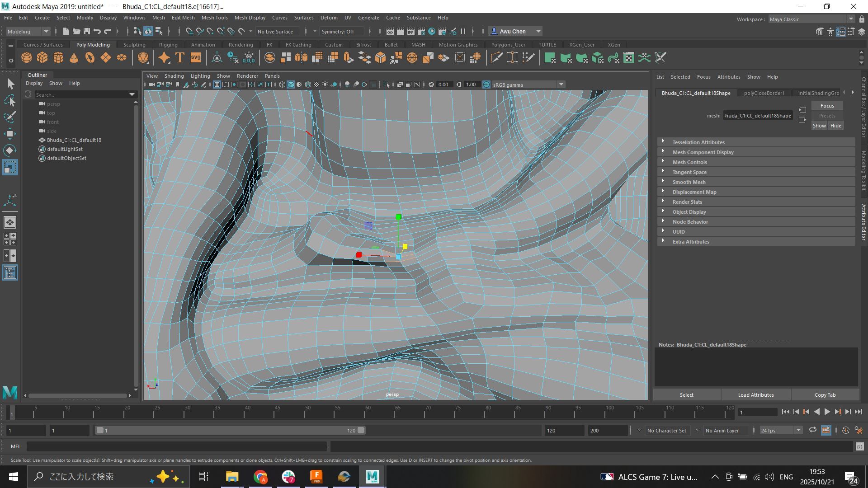Toggle wireframe shading in the viewport toolbar
The image size is (868, 488).
click(x=281, y=84)
